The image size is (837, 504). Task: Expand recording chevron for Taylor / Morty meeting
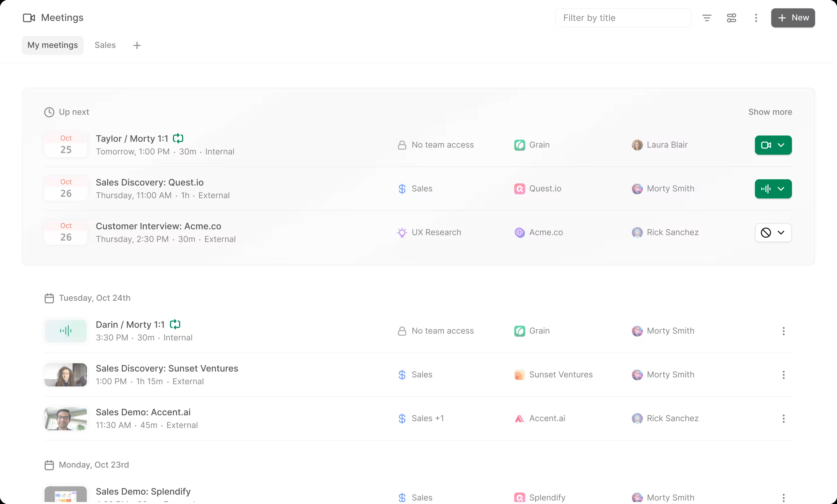[x=781, y=145]
